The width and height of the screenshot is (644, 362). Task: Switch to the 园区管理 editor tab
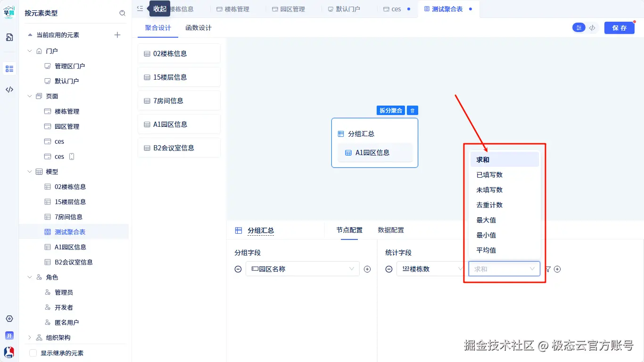coord(288,9)
